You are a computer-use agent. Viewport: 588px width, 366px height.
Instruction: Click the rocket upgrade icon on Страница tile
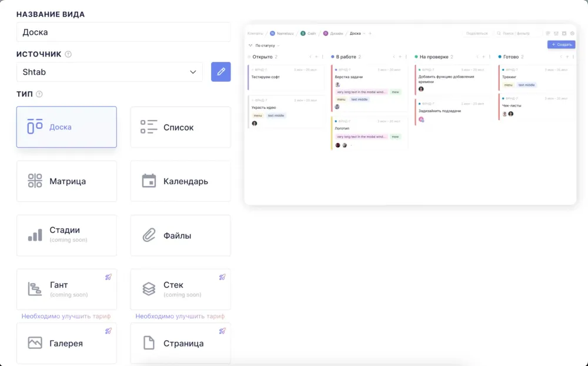point(222,331)
